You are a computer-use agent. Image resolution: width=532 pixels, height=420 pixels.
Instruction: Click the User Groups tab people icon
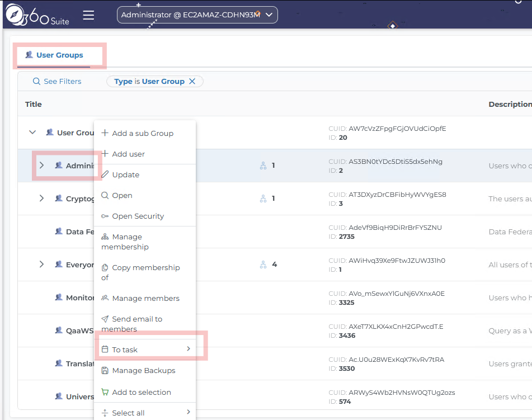point(29,55)
